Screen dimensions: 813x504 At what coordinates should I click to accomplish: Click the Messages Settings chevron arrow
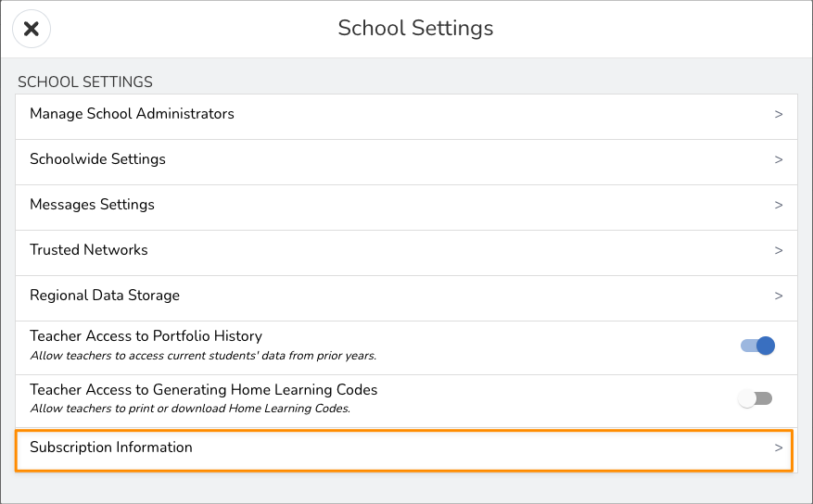click(x=779, y=205)
